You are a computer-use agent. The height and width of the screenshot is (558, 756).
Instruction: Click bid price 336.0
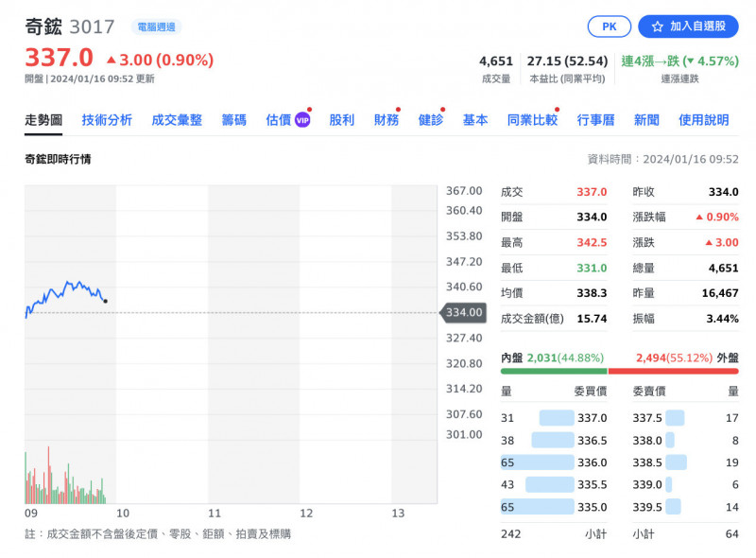click(x=593, y=462)
